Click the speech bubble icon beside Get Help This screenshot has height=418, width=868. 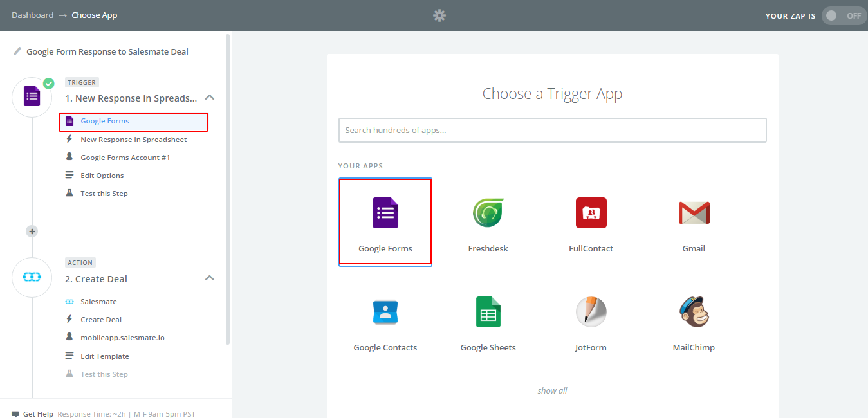[x=15, y=414]
